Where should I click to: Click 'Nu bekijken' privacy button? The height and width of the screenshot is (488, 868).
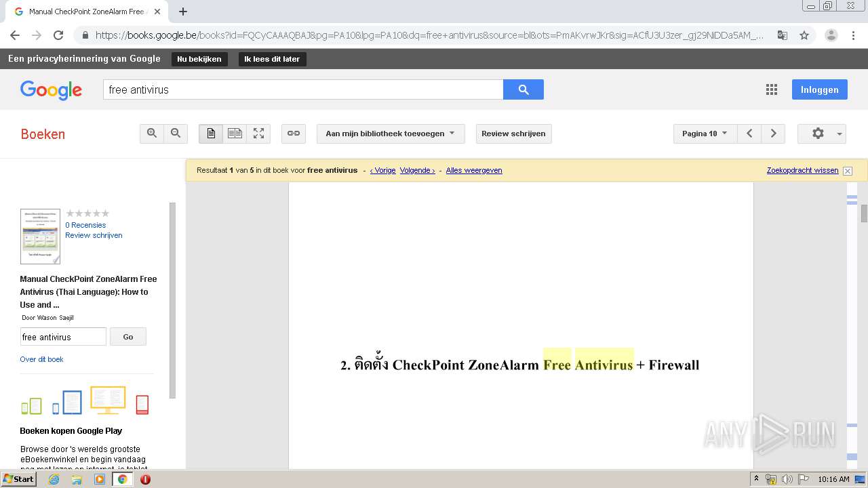199,59
